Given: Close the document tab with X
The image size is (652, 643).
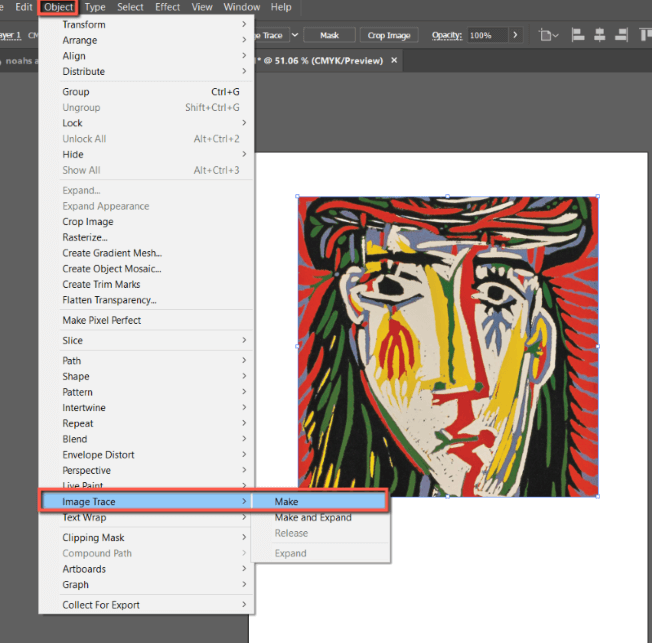Looking at the screenshot, I should point(394,61).
